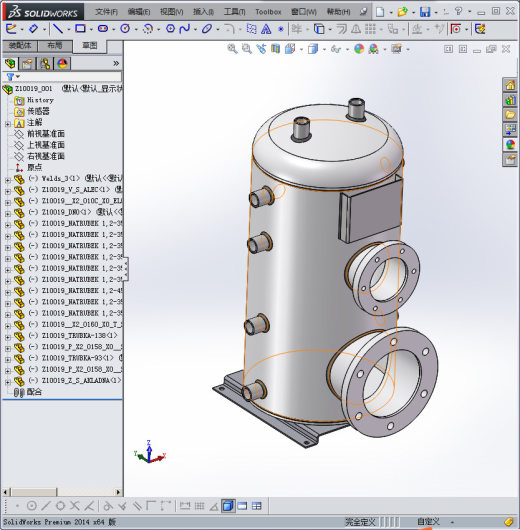Click the Edit Appearance color ball

[359, 49]
